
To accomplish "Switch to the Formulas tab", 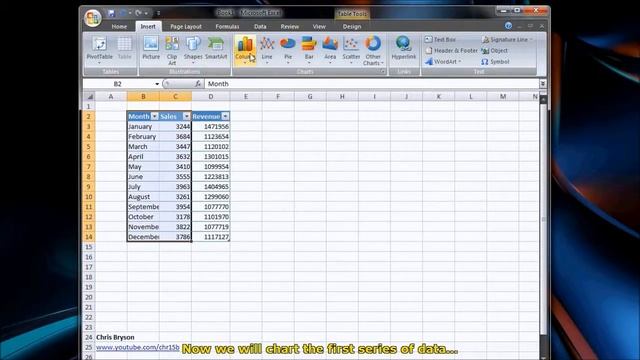I will click(227, 27).
